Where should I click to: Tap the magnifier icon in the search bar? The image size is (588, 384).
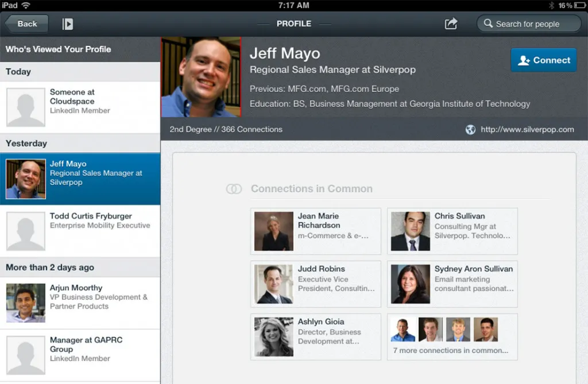pyautogui.click(x=489, y=24)
